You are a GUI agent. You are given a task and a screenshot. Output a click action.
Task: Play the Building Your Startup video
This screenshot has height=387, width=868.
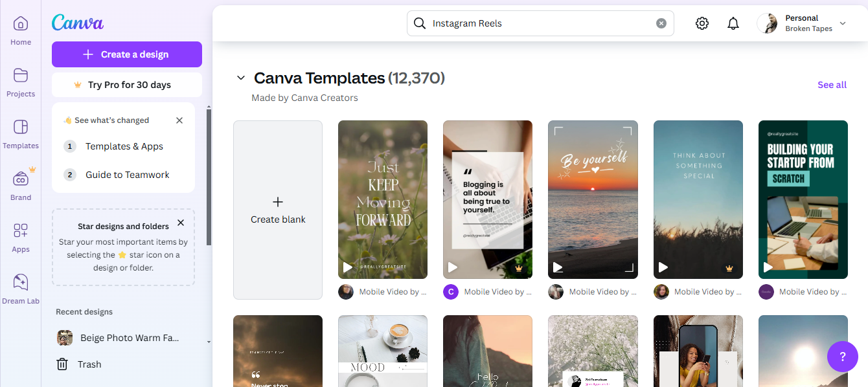(768, 267)
